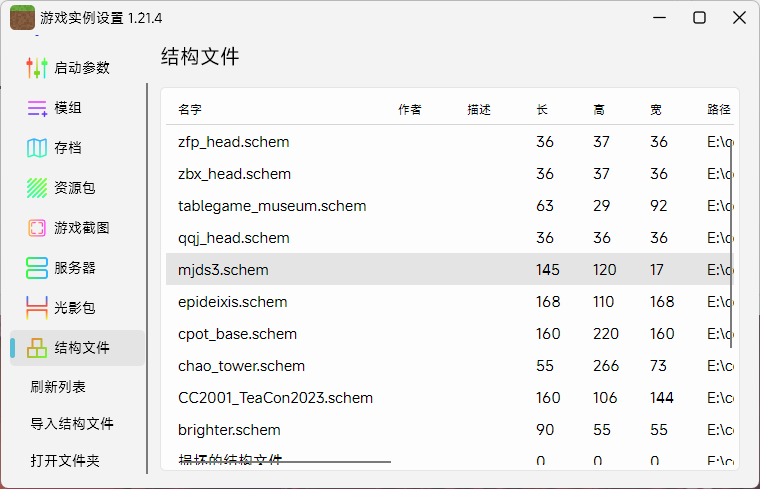Click the mods list icon

(x=37, y=108)
